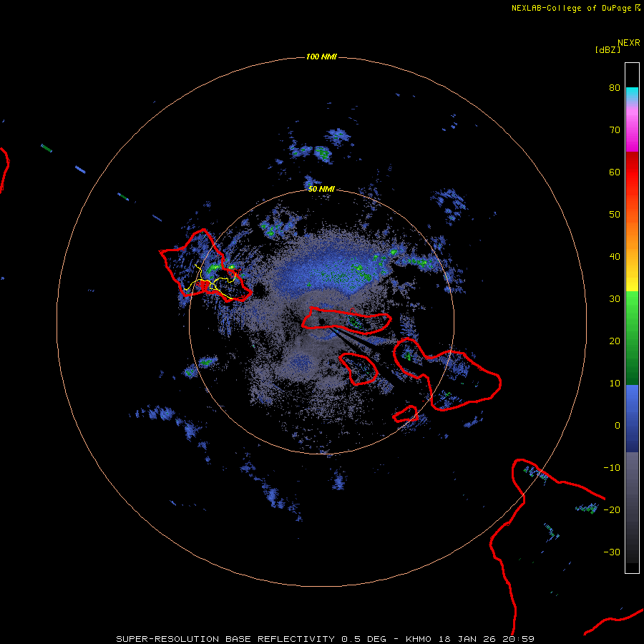644x644 pixels.
Task: Click the 50 NMI range ring label
Action: tap(321, 189)
